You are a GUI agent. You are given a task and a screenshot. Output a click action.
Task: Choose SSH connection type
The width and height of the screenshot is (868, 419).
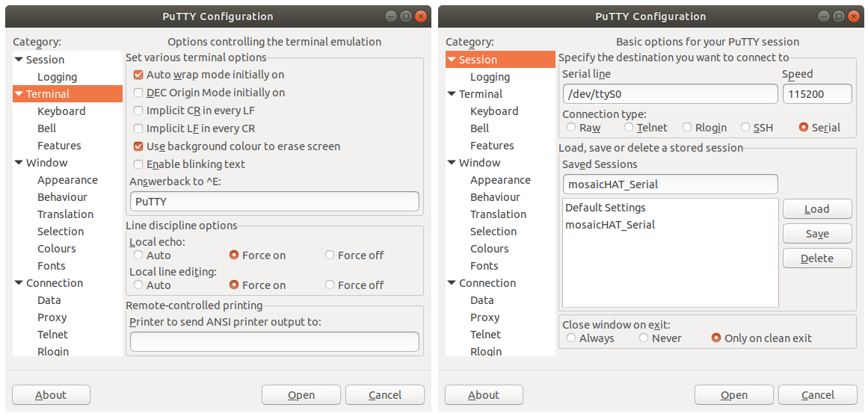coord(745,127)
